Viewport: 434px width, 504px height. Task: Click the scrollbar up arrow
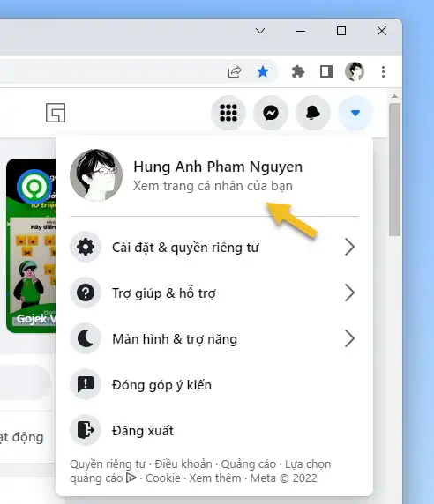pyautogui.click(x=395, y=96)
